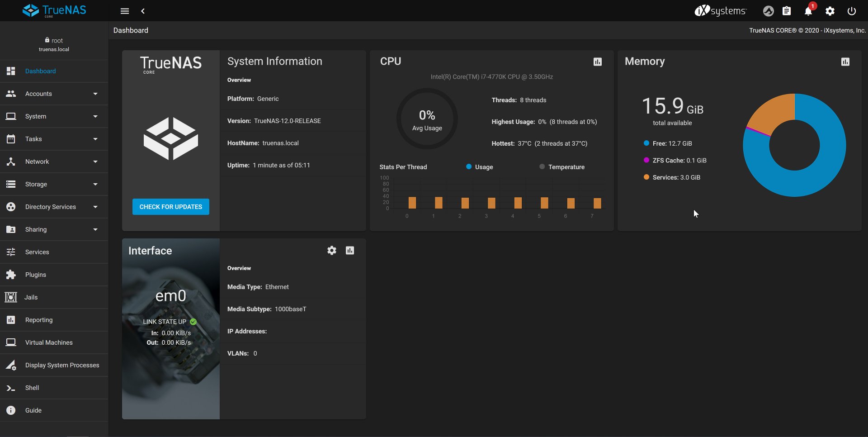
Task: Open the Services menu item
Action: (54, 252)
